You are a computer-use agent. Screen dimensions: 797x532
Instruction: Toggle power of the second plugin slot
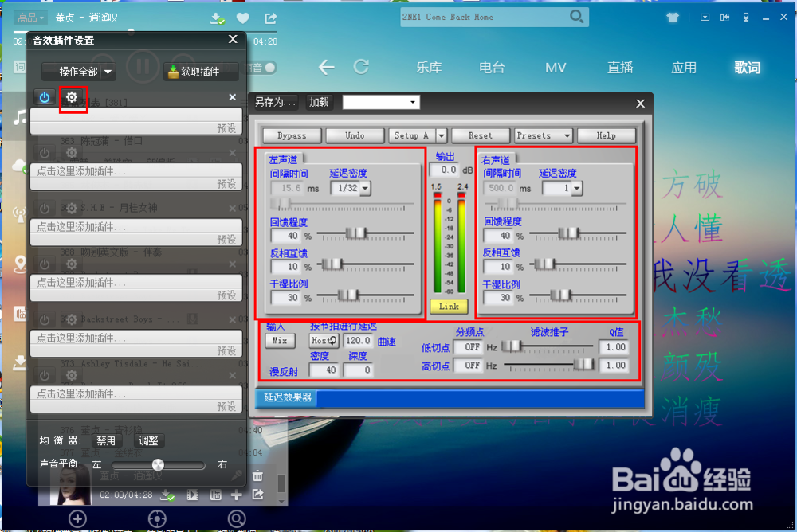pyautogui.click(x=45, y=152)
